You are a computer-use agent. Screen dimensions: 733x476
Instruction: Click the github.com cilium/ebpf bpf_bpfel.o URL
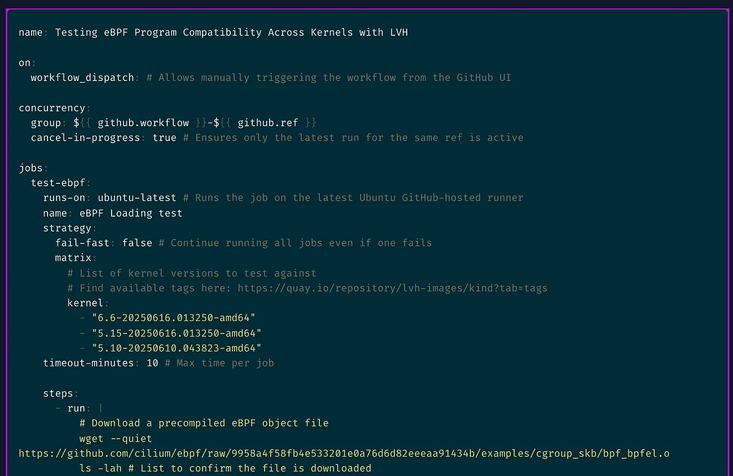(344, 454)
